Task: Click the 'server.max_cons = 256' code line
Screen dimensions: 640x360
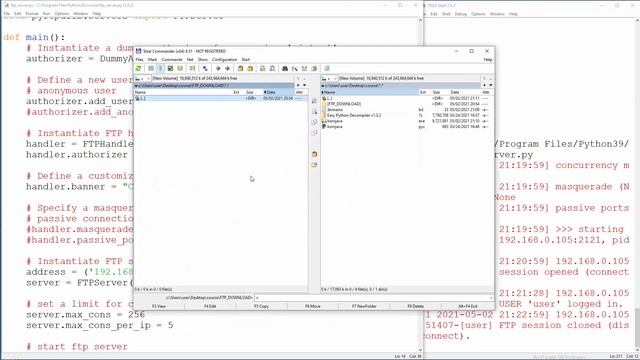Action: tap(85, 315)
